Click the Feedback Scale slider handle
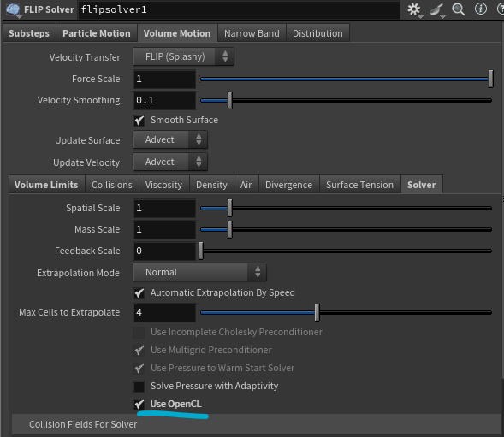 pyautogui.click(x=200, y=251)
